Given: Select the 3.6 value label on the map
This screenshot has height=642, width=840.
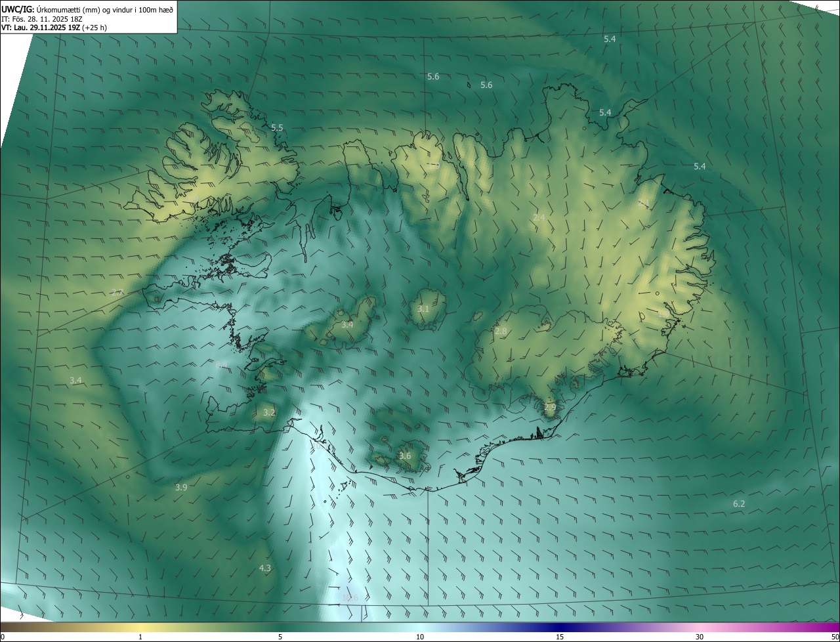Looking at the screenshot, I should [405, 456].
